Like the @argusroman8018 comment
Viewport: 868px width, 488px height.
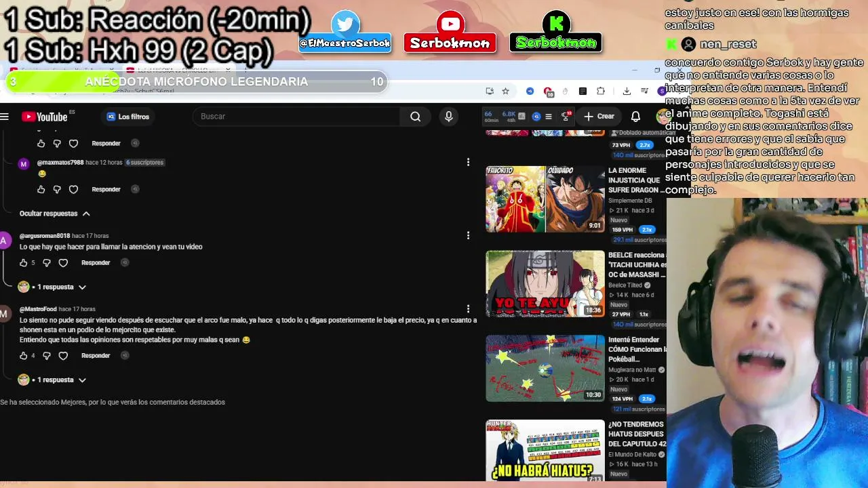[24, 263]
